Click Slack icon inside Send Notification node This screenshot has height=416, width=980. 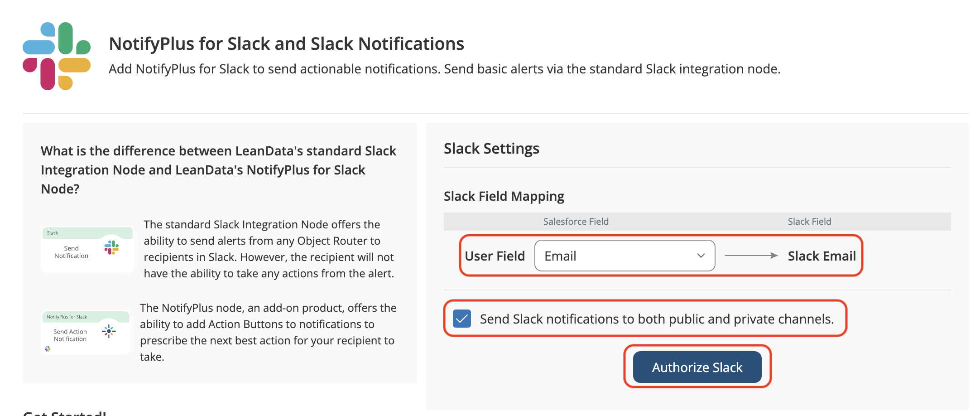click(x=111, y=247)
